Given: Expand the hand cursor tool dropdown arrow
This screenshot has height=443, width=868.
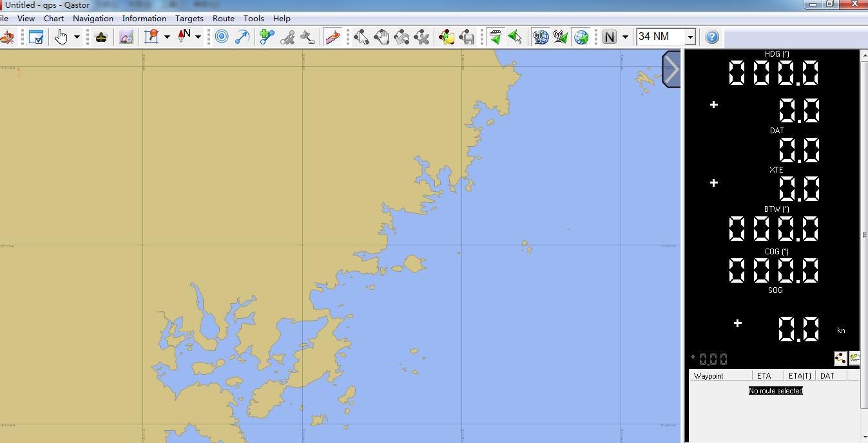Looking at the screenshot, I should [77, 37].
